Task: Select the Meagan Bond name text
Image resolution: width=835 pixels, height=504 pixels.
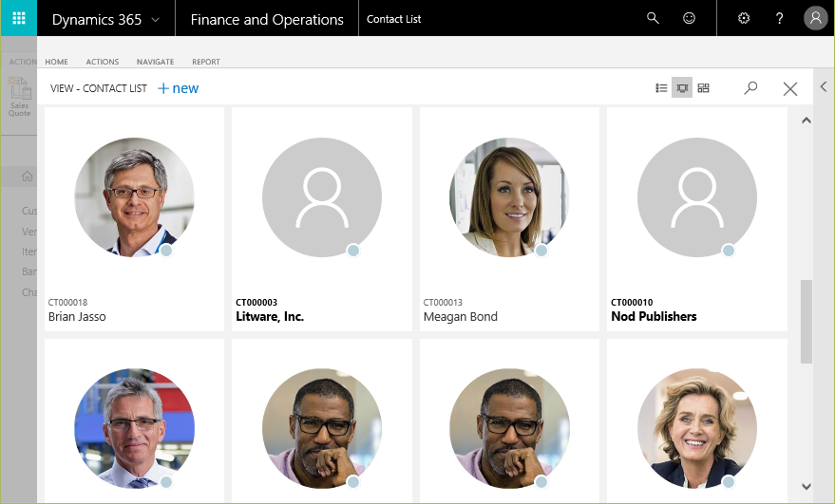Action: pos(460,317)
